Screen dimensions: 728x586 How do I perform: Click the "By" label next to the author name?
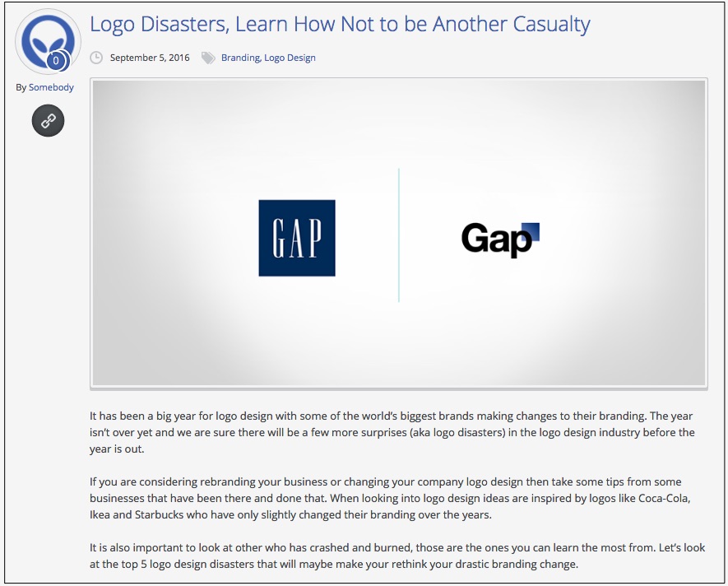[x=21, y=87]
